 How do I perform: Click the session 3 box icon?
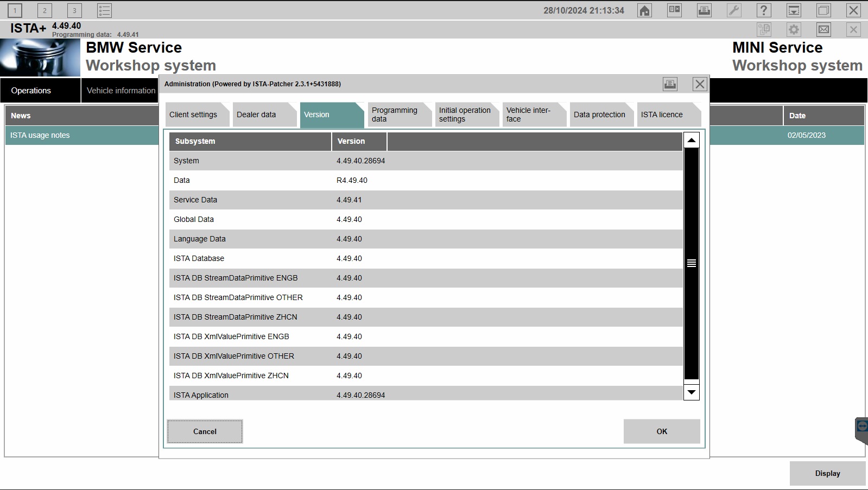coord(74,10)
